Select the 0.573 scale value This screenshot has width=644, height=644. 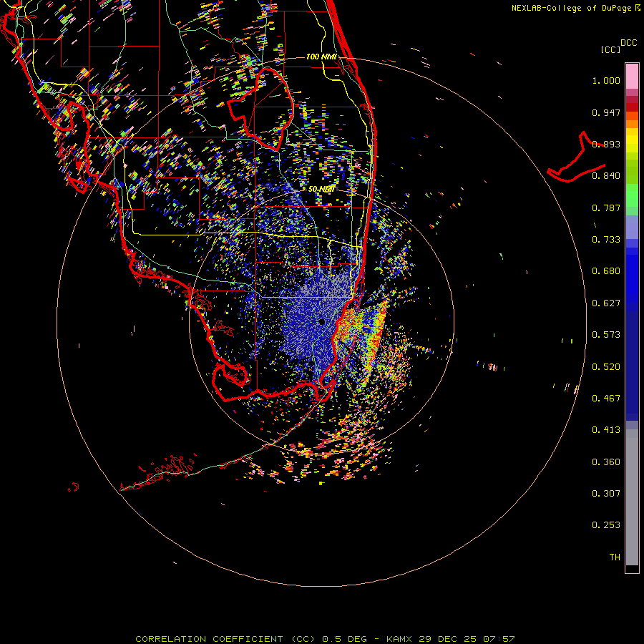tap(606, 335)
